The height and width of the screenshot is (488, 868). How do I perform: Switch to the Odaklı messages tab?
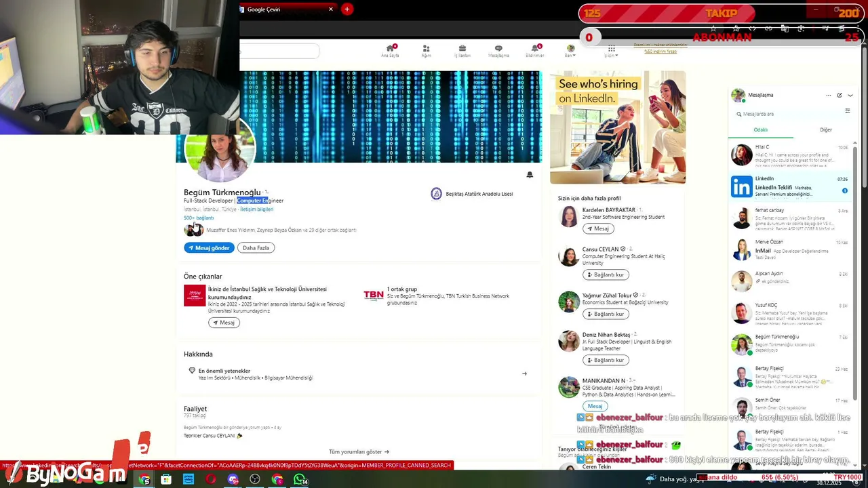click(761, 130)
